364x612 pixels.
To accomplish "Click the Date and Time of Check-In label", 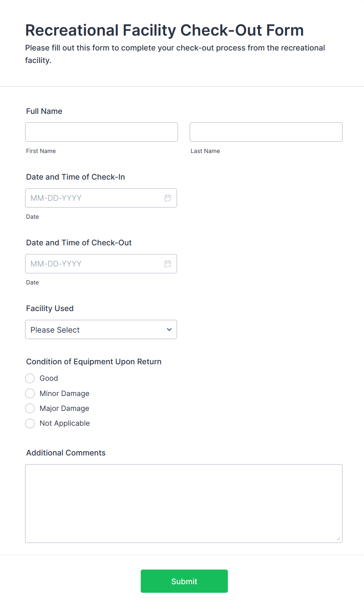I will [76, 177].
